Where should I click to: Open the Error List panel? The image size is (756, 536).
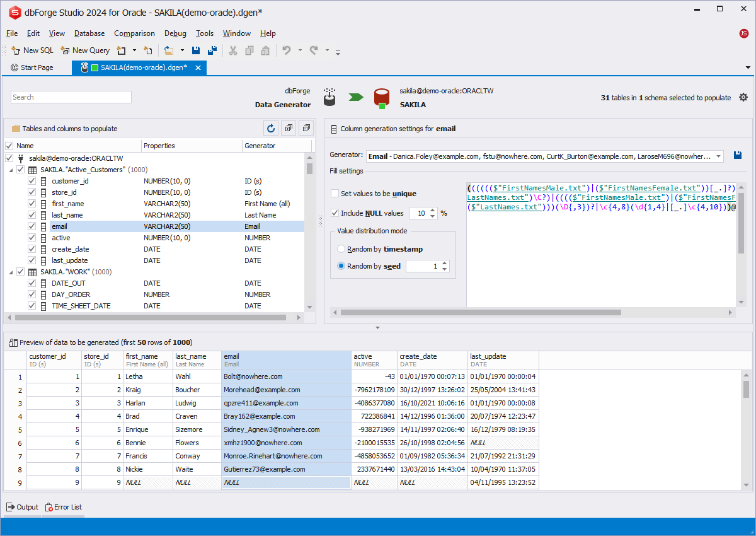point(63,507)
